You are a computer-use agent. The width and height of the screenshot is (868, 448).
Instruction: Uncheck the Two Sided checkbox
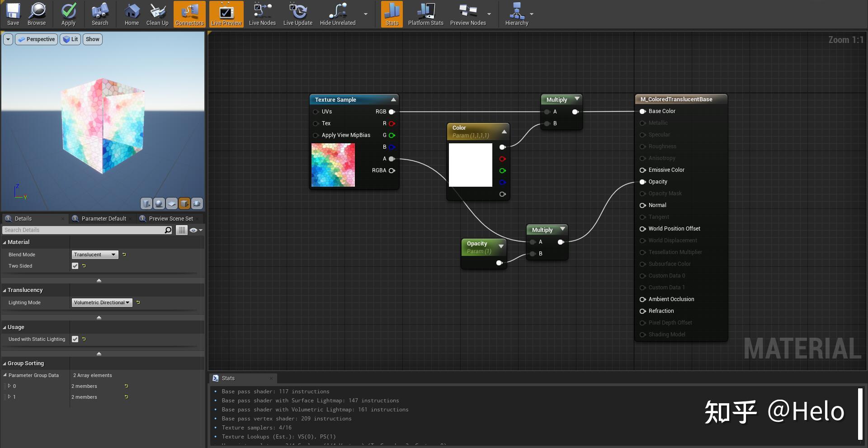pyautogui.click(x=75, y=266)
